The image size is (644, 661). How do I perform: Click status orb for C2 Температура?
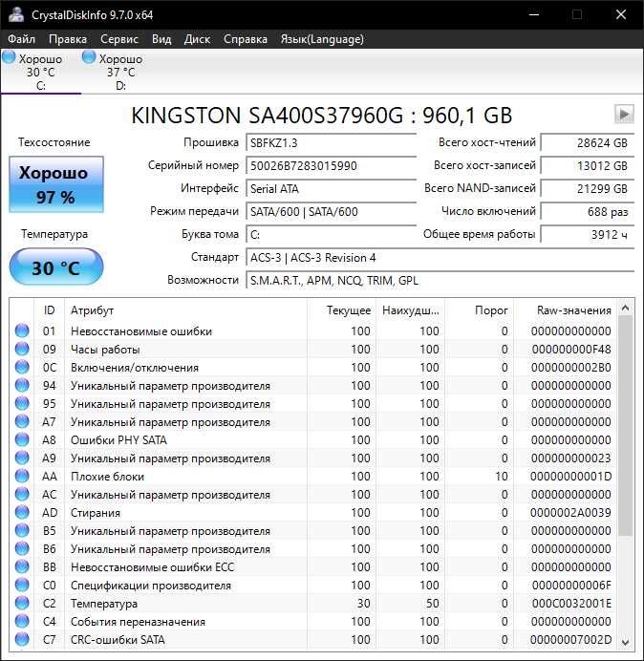(x=22, y=603)
